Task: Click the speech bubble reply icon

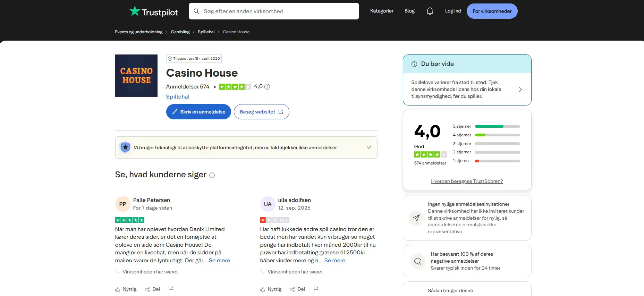Action: [x=418, y=261]
